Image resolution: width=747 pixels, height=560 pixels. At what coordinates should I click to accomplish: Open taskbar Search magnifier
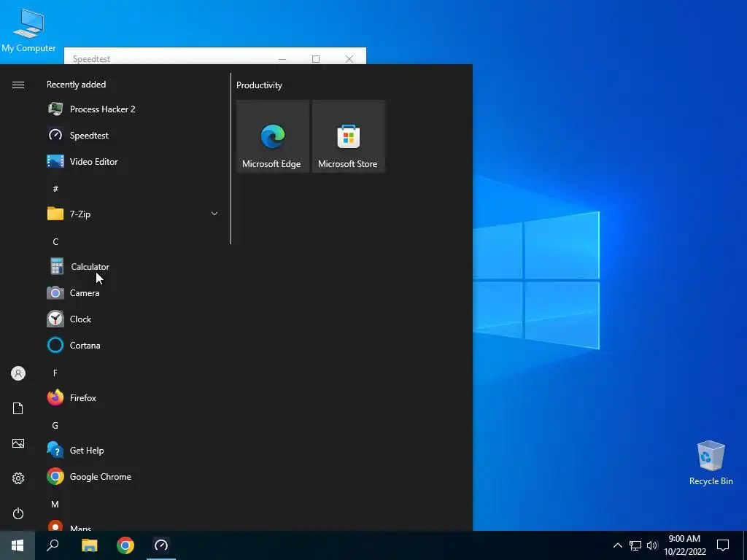[x=53, y=545]
